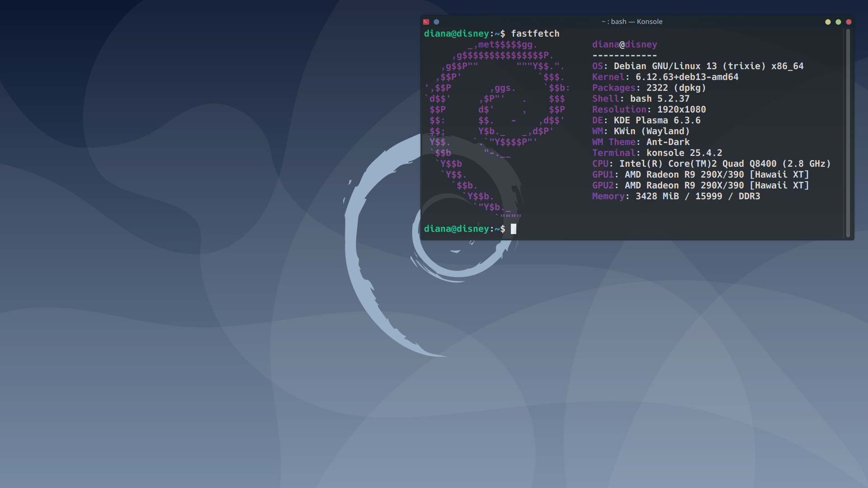Image resolution: width=868 pixels, height=488 pixels.
Task: Click the CPU Intel Core 2 Quad line
Action: (x=711, y=164)
